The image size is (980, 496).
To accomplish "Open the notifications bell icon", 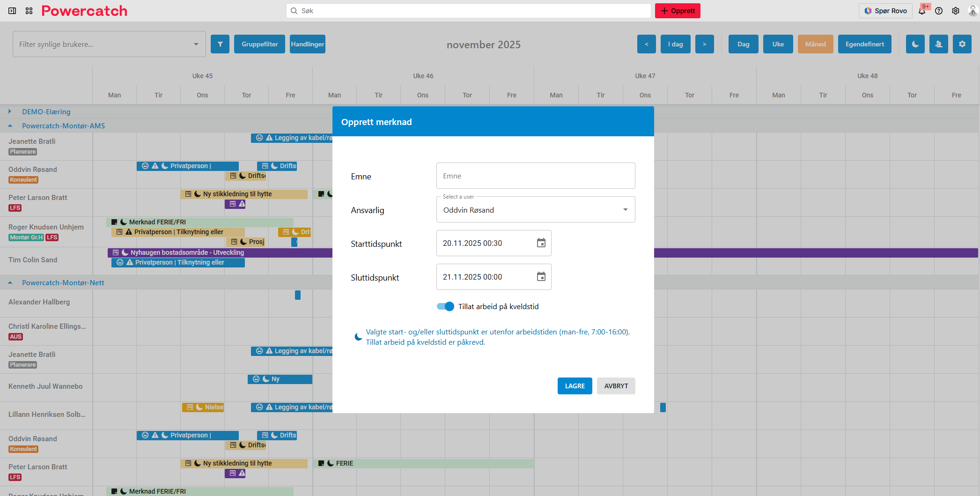I will pyautogui.click(x=922, y=11).
